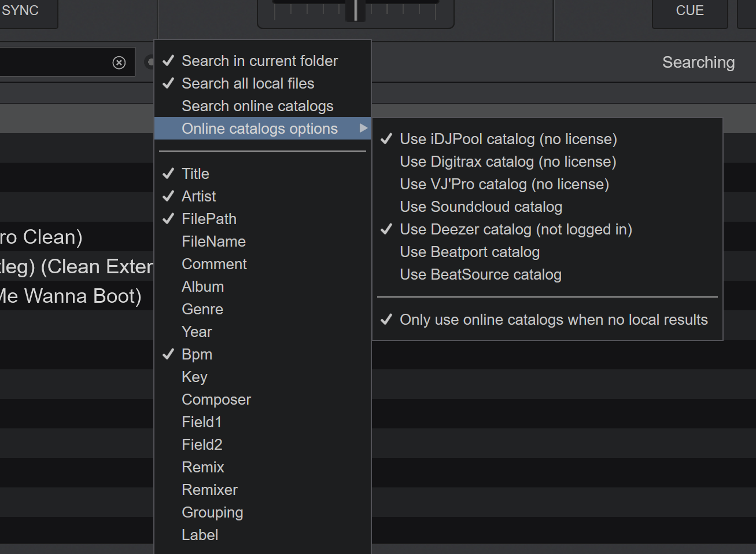Select the track row "leg) (Clean Exter"
Image resolution: width=756 pixels, height=554 pixels.
(76, 266)
